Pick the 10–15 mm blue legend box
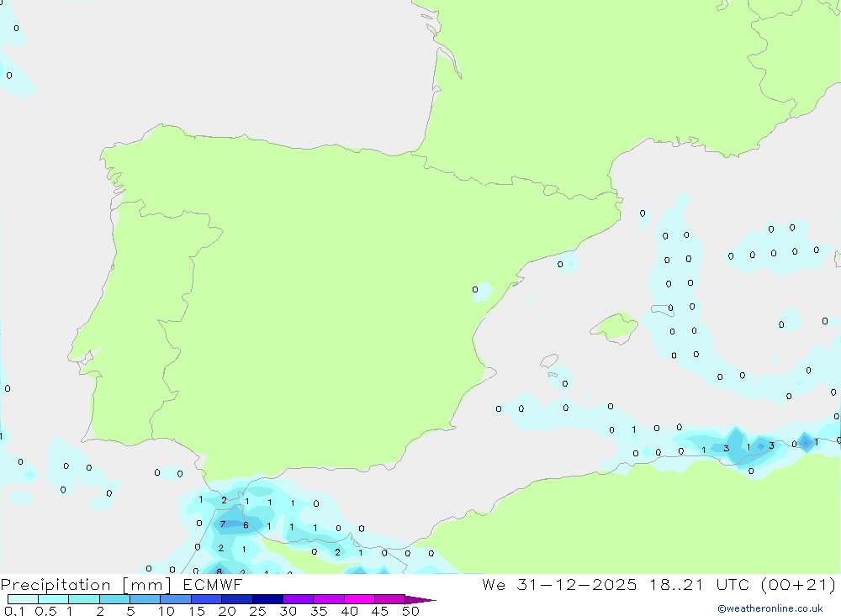841x616 pixels. [x=176, y=599]
